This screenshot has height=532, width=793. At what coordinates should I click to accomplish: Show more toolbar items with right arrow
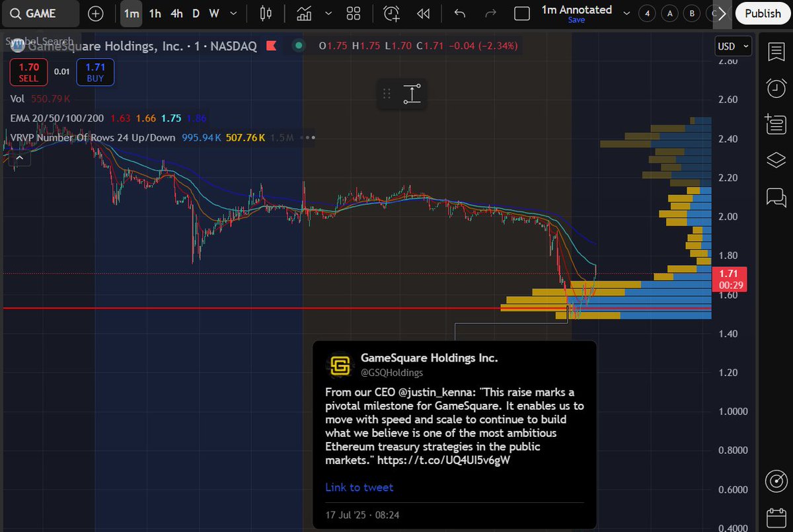pyautogui.click(x=722, y=13)
